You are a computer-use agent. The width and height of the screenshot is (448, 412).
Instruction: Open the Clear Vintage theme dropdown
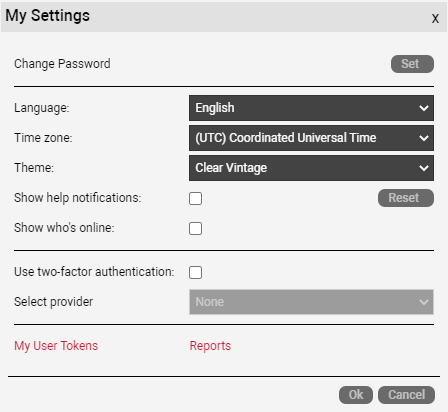coord(311,168)
